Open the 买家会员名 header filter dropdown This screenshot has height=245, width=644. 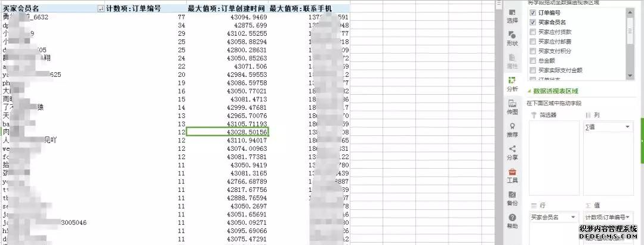pyautogui.click(x=100, y=8)
